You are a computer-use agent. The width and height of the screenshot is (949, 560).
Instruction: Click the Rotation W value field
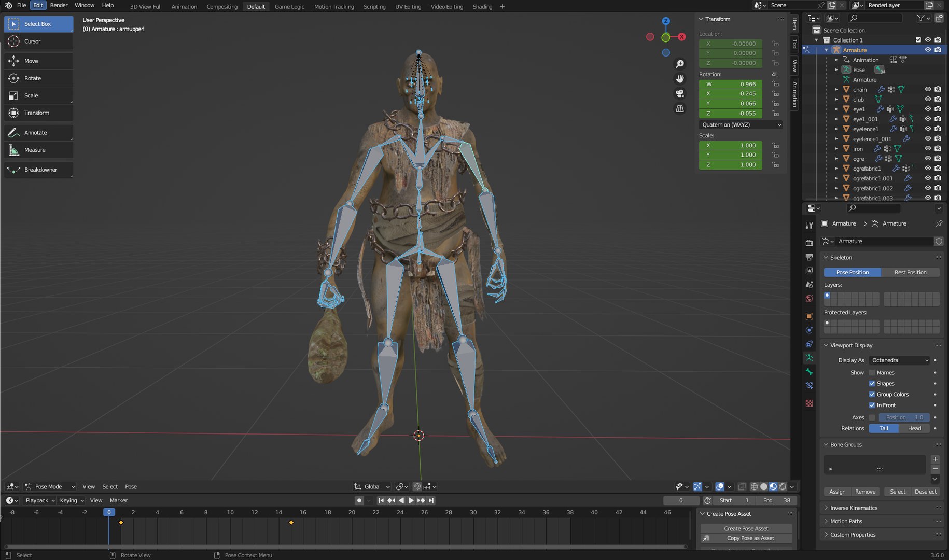click(730, 84)
